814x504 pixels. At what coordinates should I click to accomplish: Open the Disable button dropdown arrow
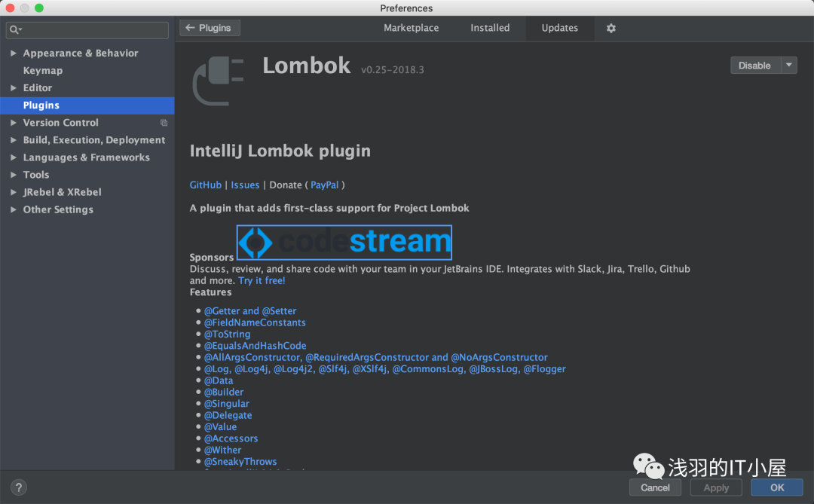coord(789,66)
